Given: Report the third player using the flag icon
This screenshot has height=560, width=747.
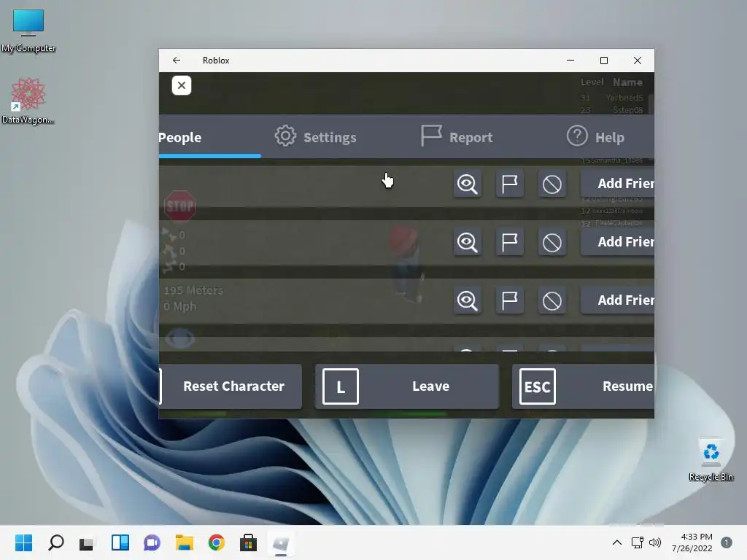Looking at the screenshot, I should tap(510, 300).
